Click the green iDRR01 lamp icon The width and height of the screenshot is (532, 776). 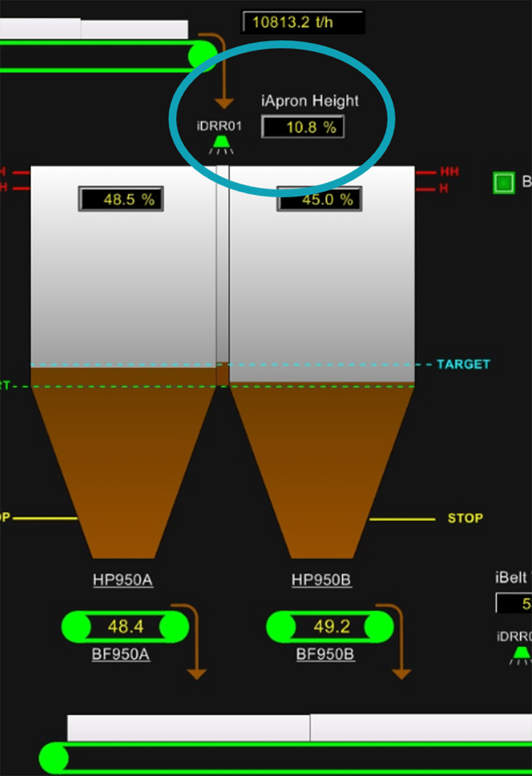(x=221, y=143)
